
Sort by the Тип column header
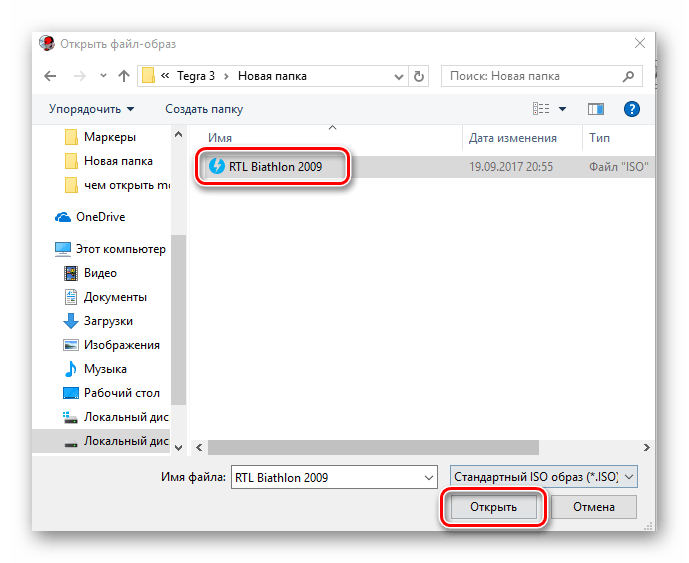(x=599, y=138)
